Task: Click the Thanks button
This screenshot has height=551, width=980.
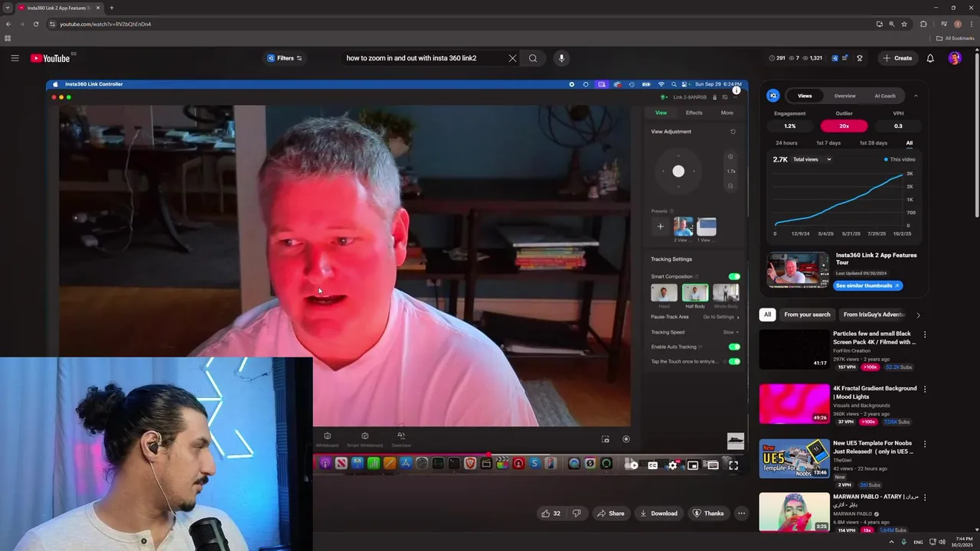Action: pyautogui.click(x=708, y=514)
